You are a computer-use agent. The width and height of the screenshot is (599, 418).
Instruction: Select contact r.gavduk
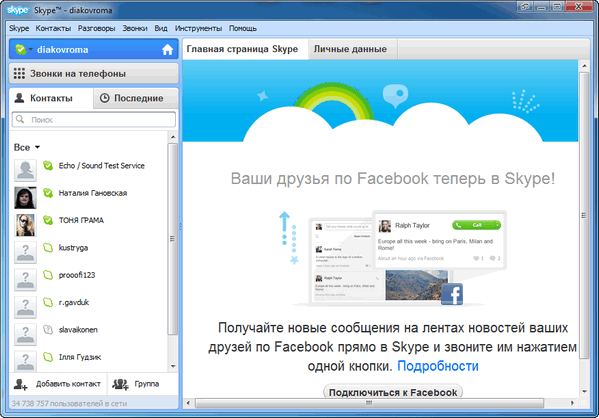point(88,307)
